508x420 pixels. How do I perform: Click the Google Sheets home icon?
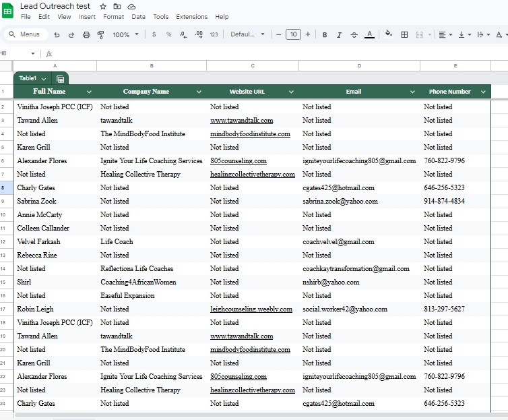[7, 11]
